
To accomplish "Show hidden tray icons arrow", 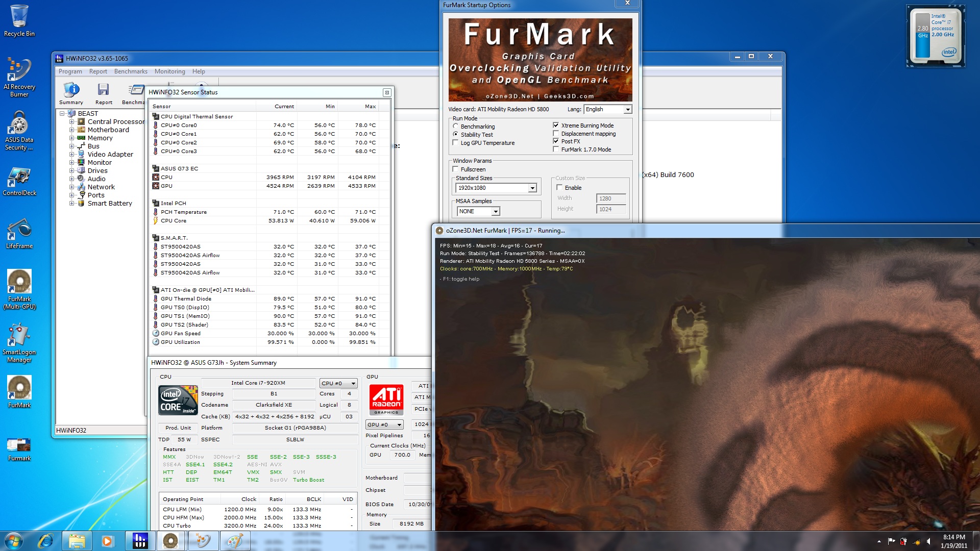I will coord(879,541).
